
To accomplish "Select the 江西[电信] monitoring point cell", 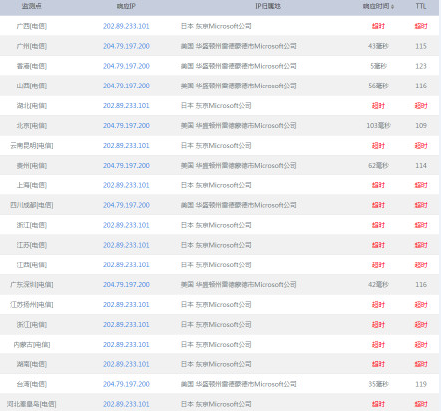I will [32, 265].
